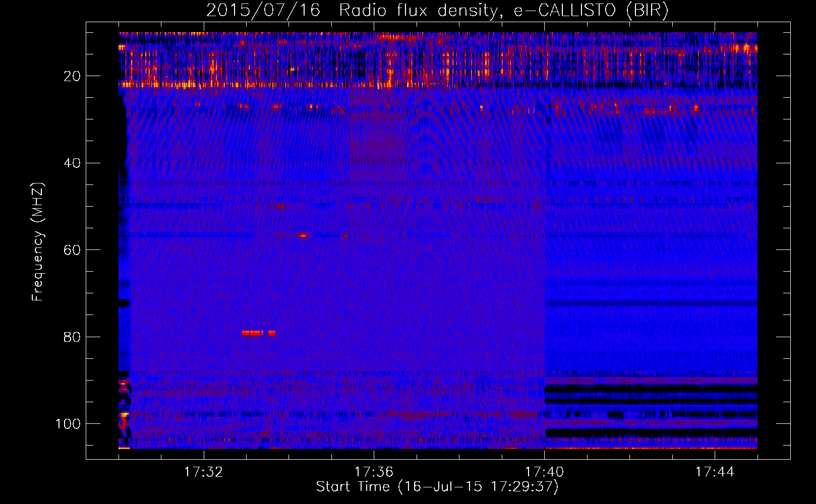Select the 80 MHz frequency tick label
The width and height of the screenshot is (816, 504).
tap(72, 337)
